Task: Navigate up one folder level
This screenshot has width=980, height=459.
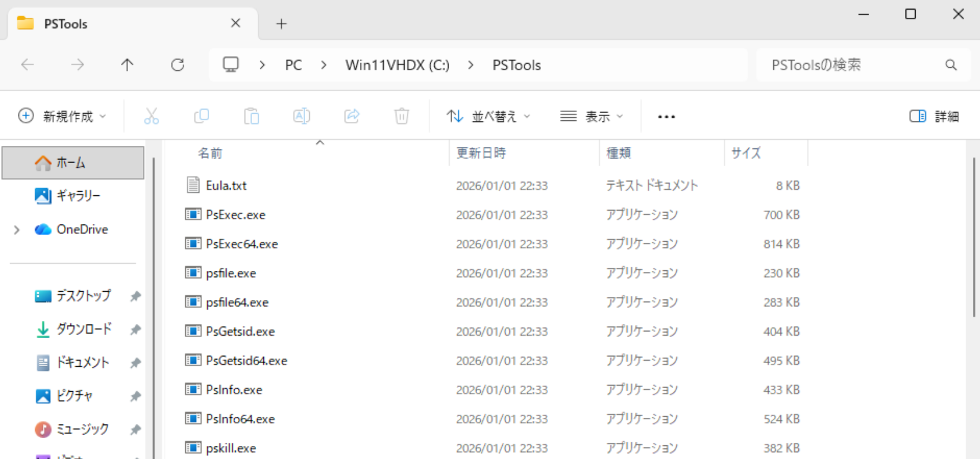Action: pos(127,65)
